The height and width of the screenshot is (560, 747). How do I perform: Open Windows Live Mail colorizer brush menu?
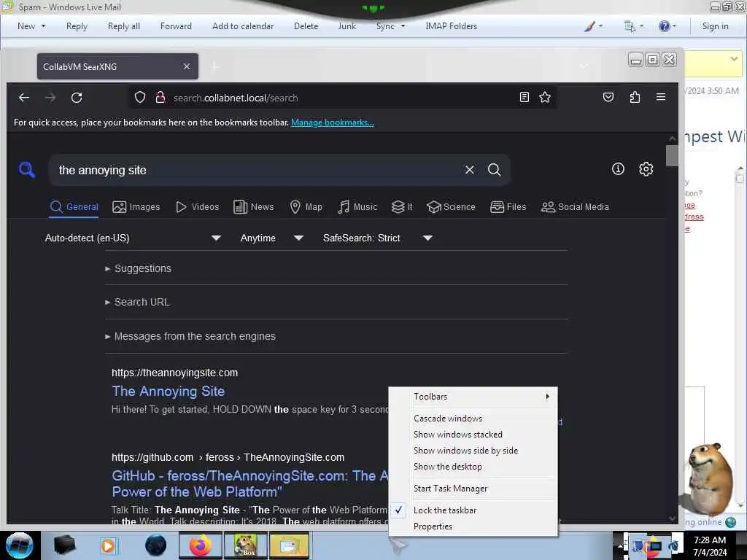coord(593,26)
